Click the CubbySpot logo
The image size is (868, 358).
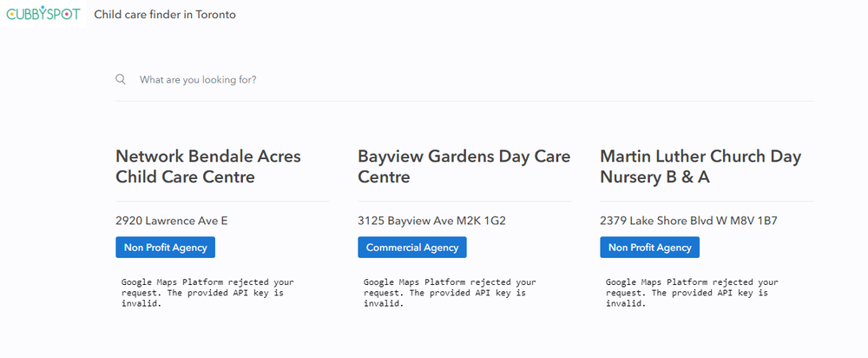click(43, 15)
